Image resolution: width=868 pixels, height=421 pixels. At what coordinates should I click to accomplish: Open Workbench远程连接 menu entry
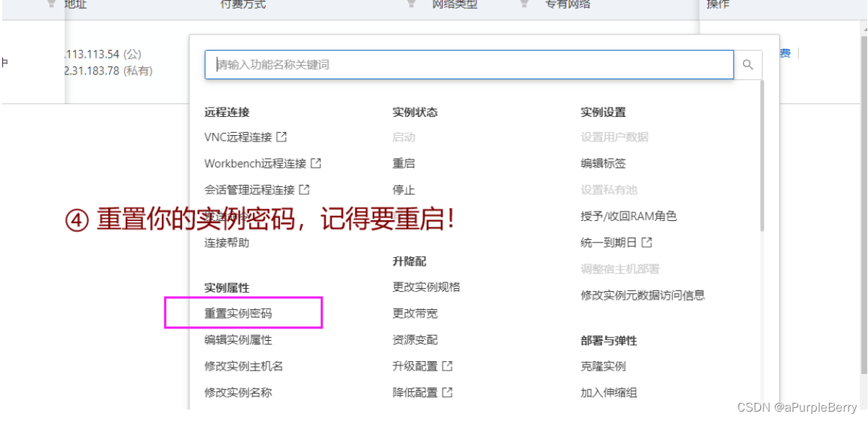256,163
